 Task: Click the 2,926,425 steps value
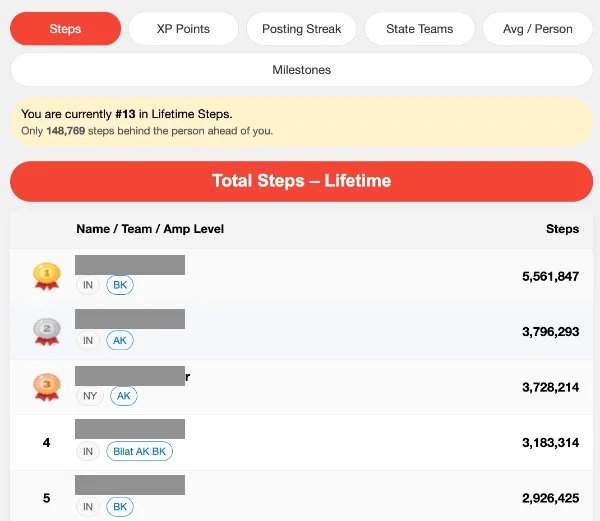(x=550, y=498)
